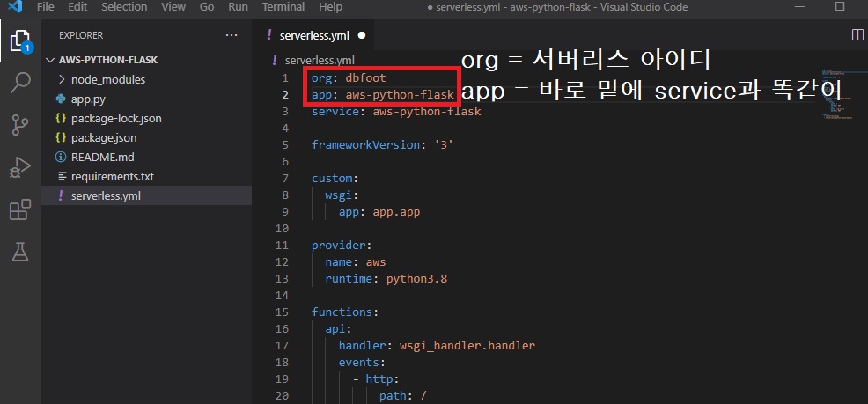Open the Go menu
The width and height of the screenshot is (868, 404).
coord(207,7)
